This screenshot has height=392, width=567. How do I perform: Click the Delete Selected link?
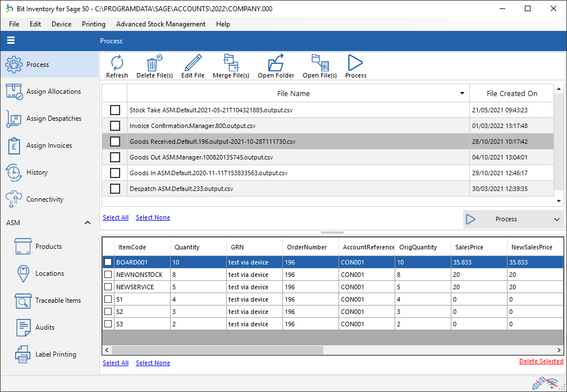(541, 361)
